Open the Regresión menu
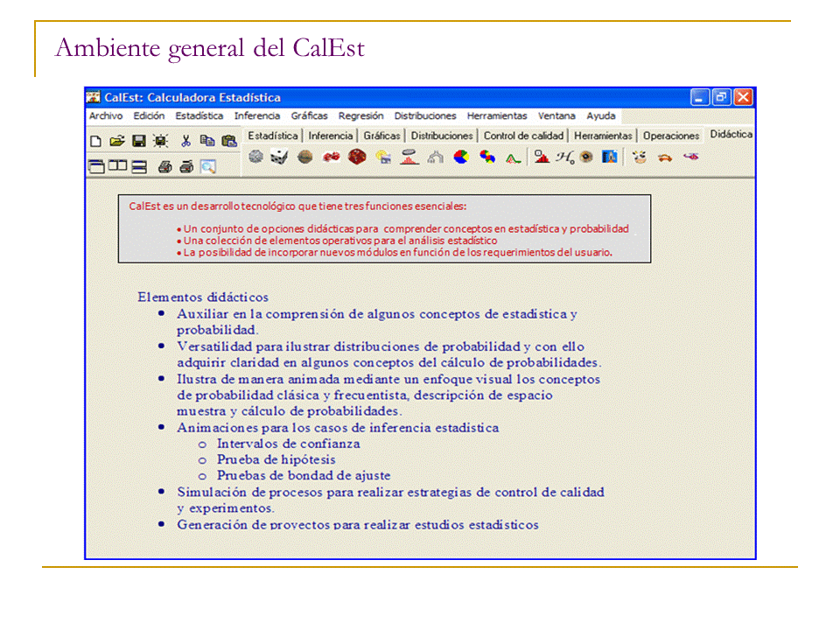This screenshot has height=630, width=840. coord(360,115)
